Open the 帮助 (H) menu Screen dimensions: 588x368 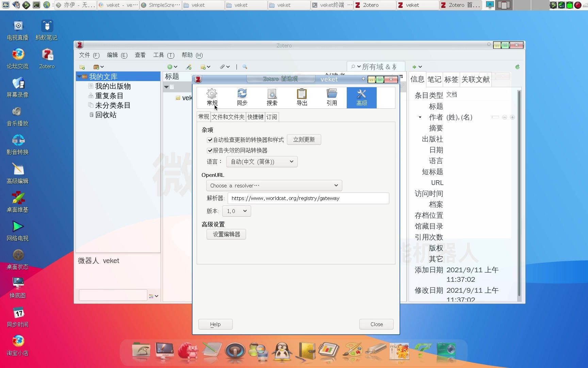coord(192,55)
